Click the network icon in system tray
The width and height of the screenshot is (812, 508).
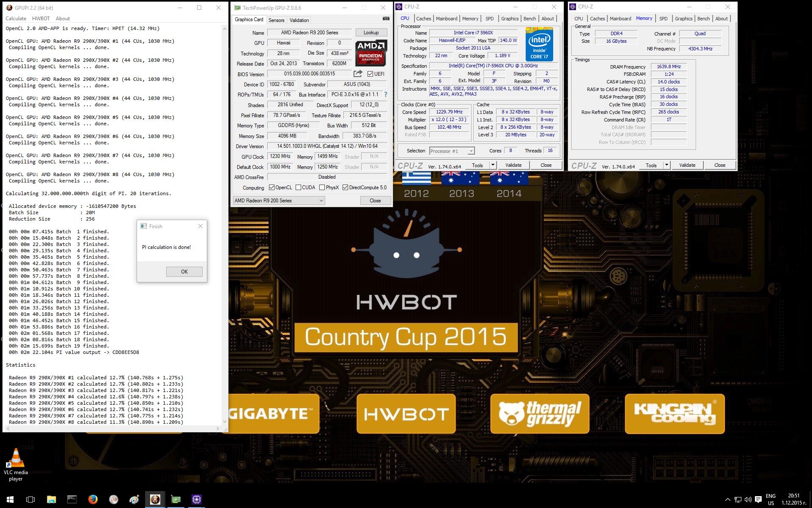pyautogui.click(x=738, y=500)
